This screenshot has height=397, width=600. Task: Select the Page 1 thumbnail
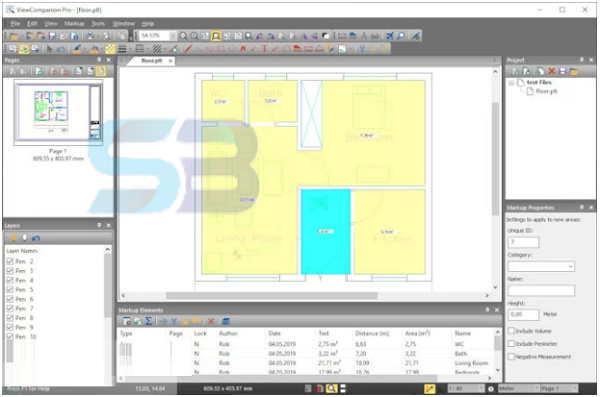[x=58, y=112]
